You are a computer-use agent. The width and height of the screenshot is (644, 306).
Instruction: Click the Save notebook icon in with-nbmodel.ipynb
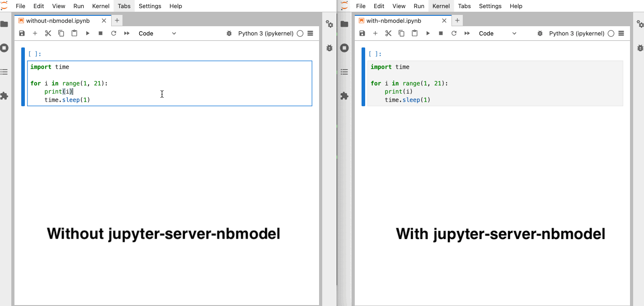tap(362, 33)
